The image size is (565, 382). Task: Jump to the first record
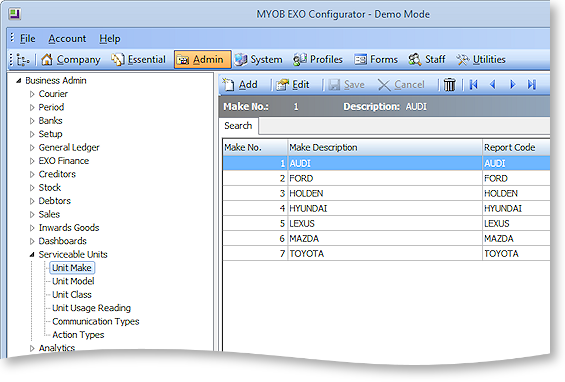473,85
